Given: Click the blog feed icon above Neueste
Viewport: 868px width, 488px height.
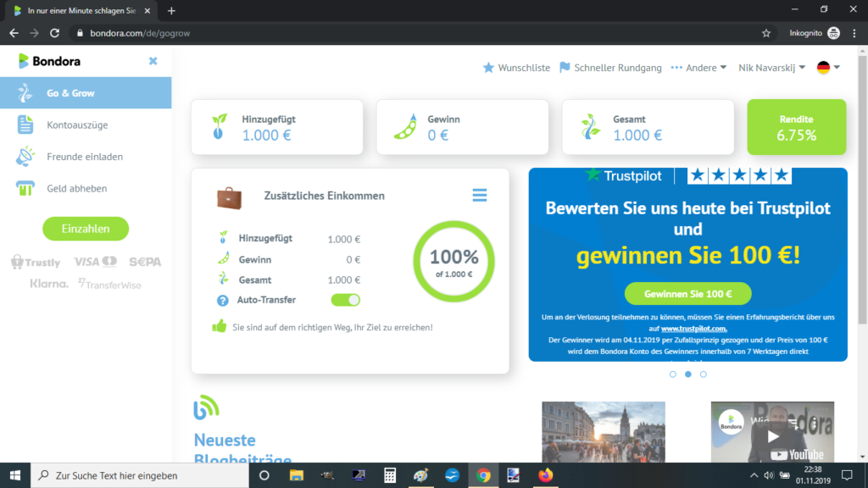Looking at the screenshot, I should (207, 408).
